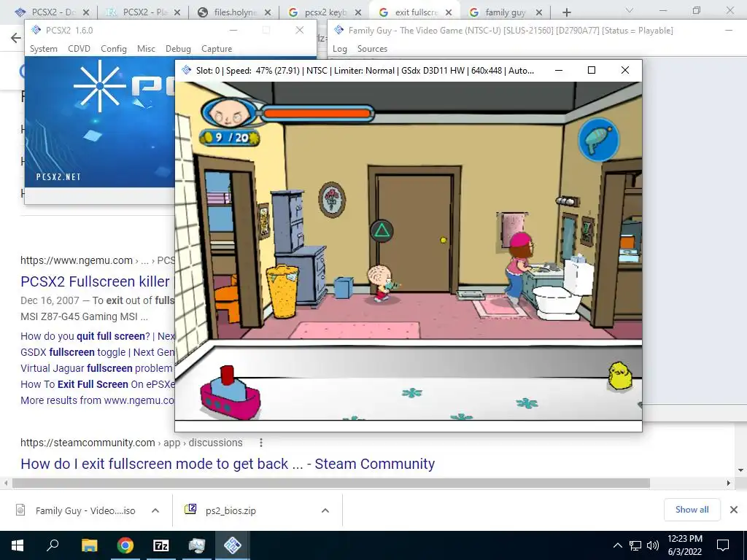The width and height of the screenshot is (747, 560).
Task: Open 'More results from www.ngemu.com' link
Action: pos(97,400)
